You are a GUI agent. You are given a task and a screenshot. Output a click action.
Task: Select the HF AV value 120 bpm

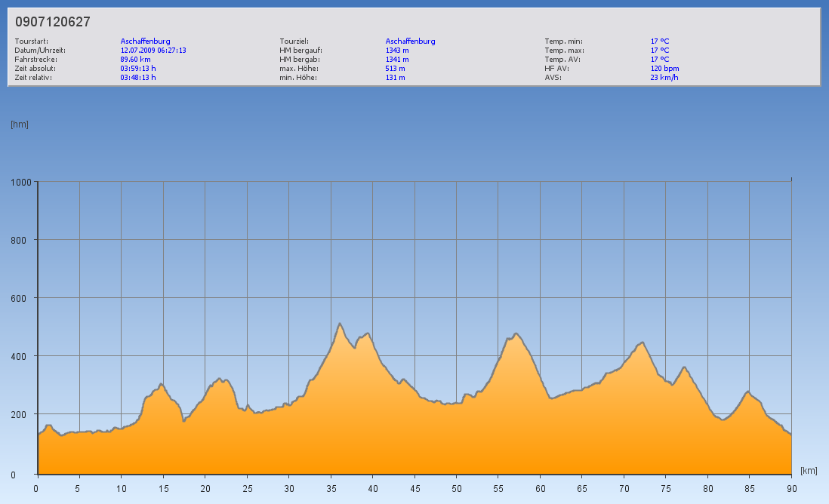[664, 68]
